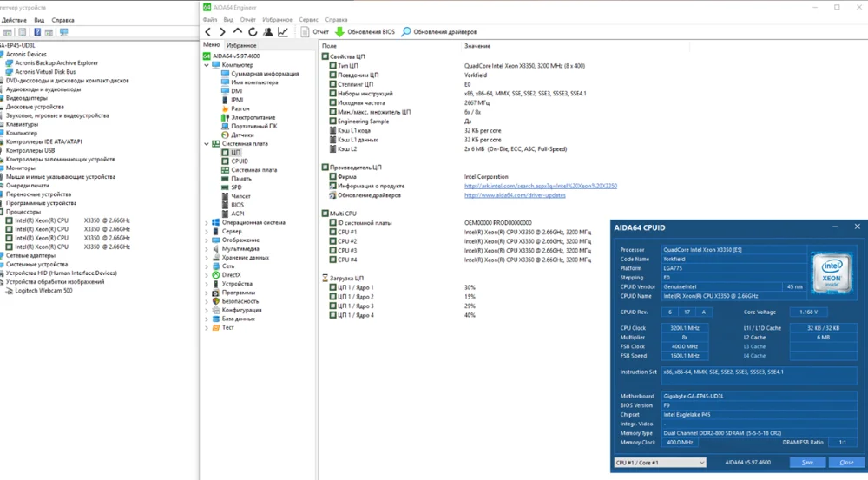Screen dimensions: 868x480
Task: Click the Intel Xeon logo in CPUID window
Action: [832, 273]
